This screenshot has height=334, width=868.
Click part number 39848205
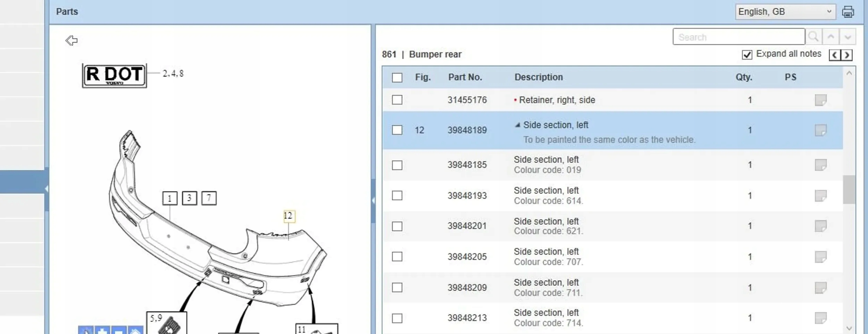(x=467, y=257)
